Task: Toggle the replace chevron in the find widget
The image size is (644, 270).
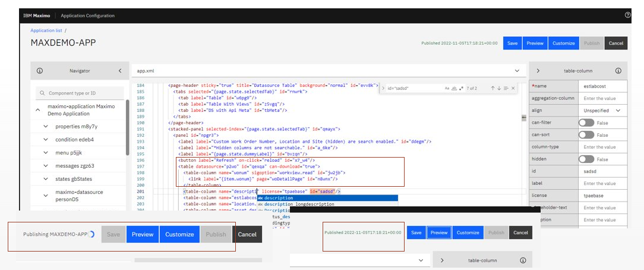Action: (x=383, y=89)
